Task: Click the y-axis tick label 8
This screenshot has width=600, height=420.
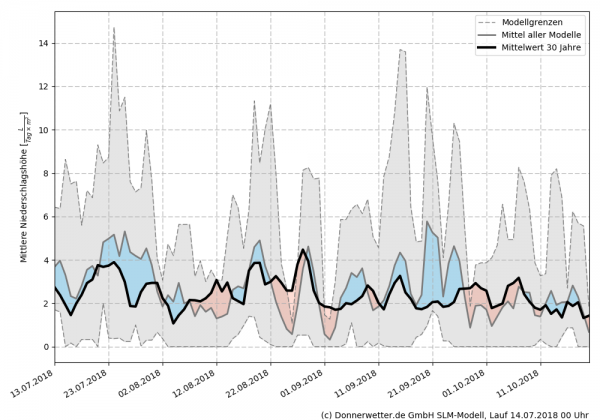Action: pyautogui.click(x=44, y=173)
